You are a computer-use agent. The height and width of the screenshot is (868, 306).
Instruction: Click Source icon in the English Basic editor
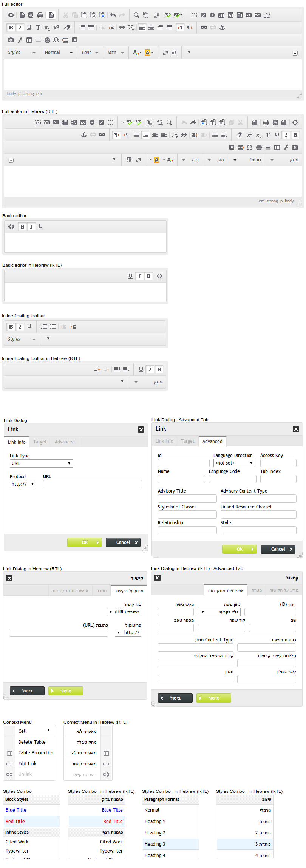[11, 227]
